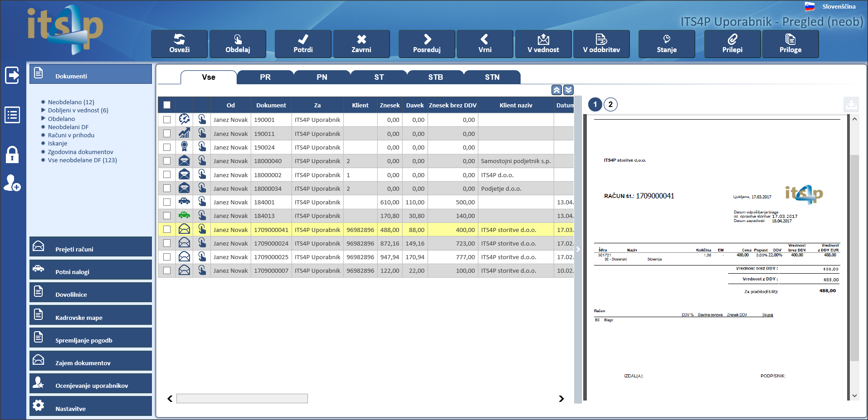Open the Priloge attachments icon
Screen dimensions: 868x420
point(790,39)
